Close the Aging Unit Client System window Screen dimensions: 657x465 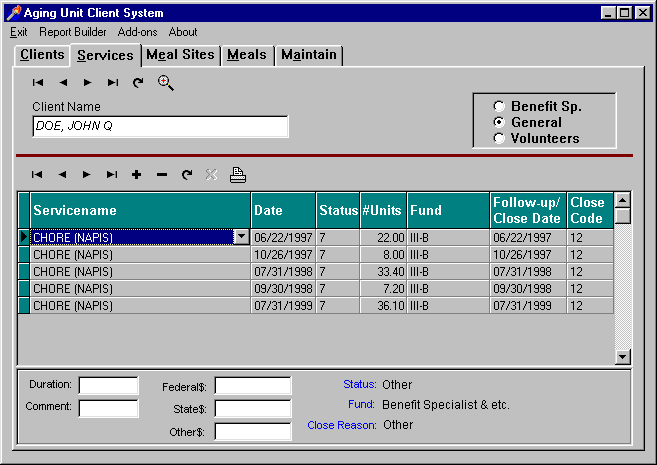[x=642, y=13]
